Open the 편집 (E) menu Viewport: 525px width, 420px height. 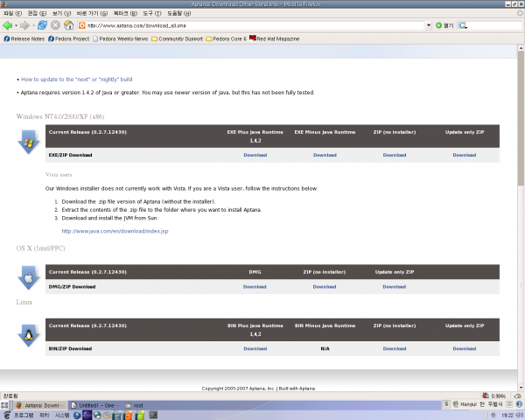(x=37, y=13)
